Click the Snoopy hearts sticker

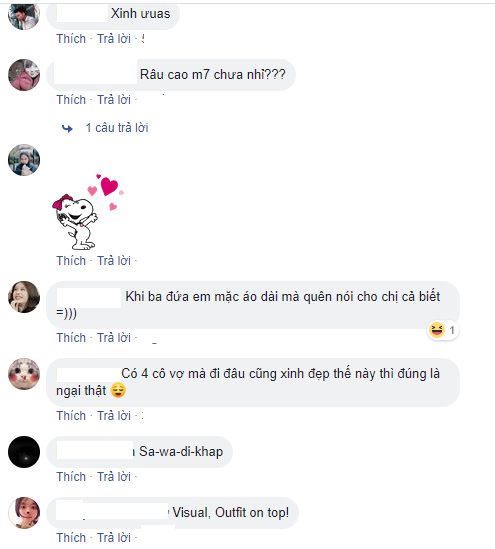pyautogui.click(x=88, y=212)
